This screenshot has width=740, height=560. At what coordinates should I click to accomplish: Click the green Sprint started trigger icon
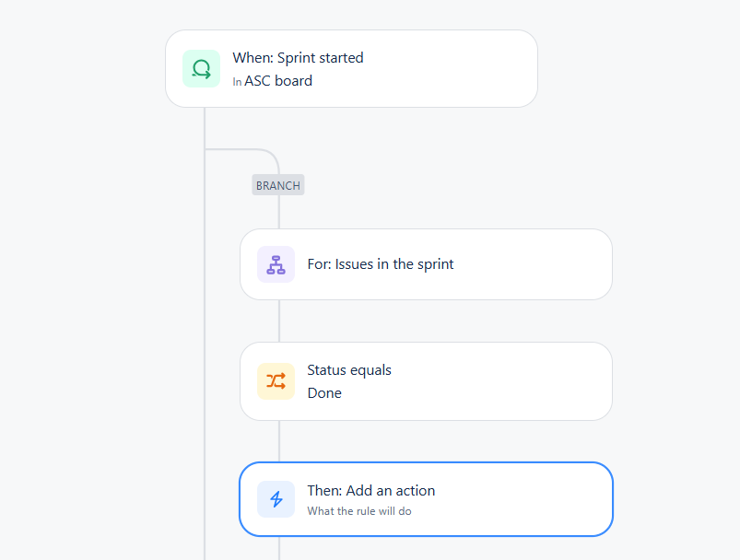(x=202, y=69)
